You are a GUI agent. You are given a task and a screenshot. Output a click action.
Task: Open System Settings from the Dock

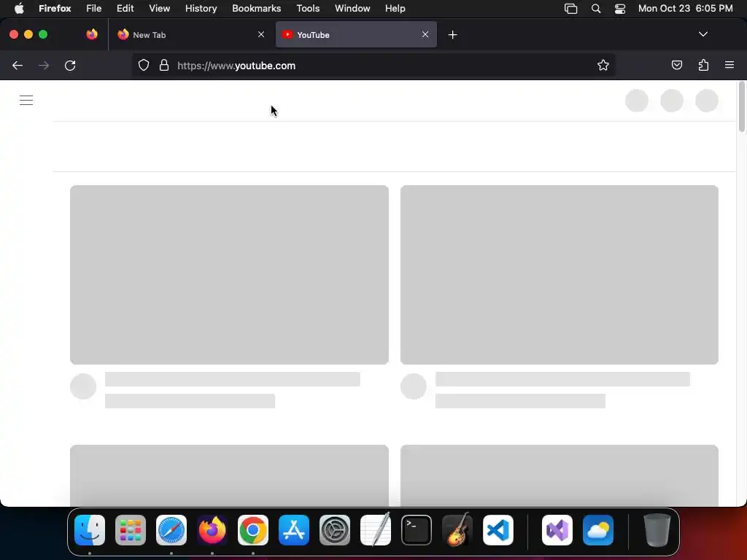335,530
